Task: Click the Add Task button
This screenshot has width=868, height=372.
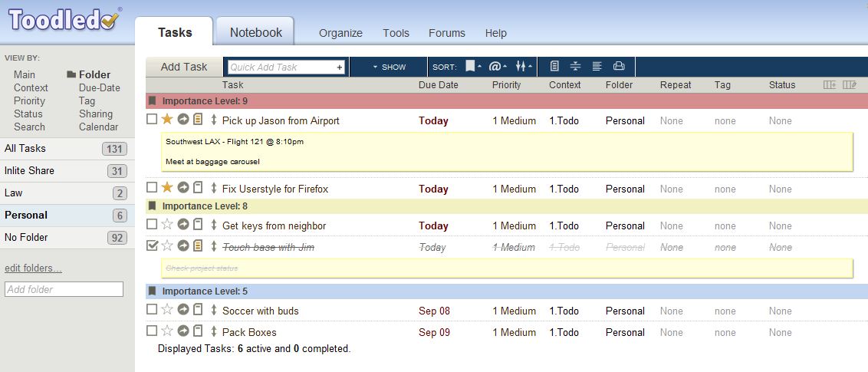Action: point(184,67)
